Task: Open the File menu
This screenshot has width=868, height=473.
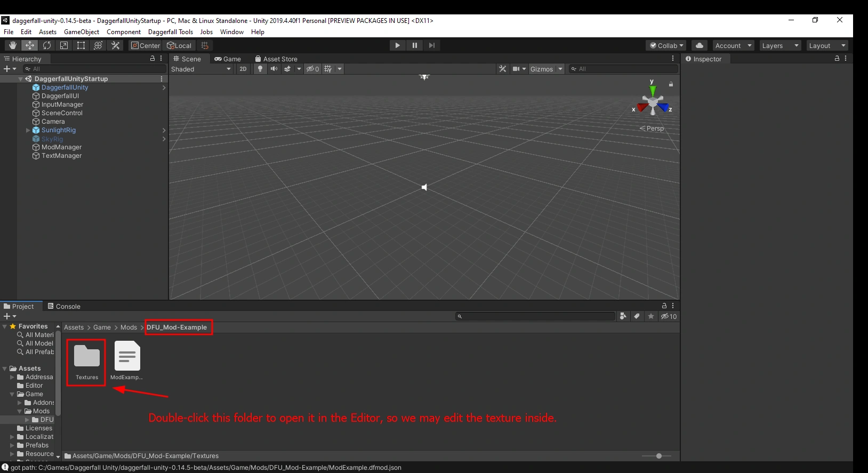Action: 9,32
